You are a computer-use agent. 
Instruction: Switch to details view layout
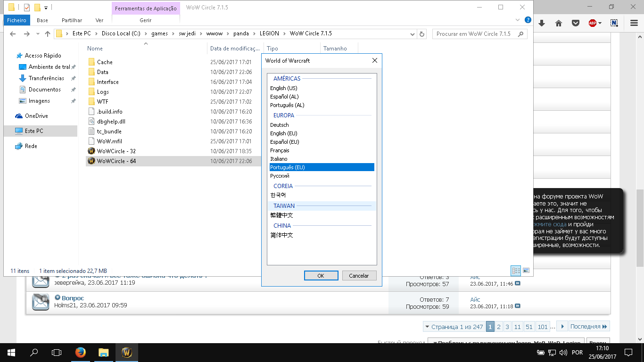click(x=516, y=271)
